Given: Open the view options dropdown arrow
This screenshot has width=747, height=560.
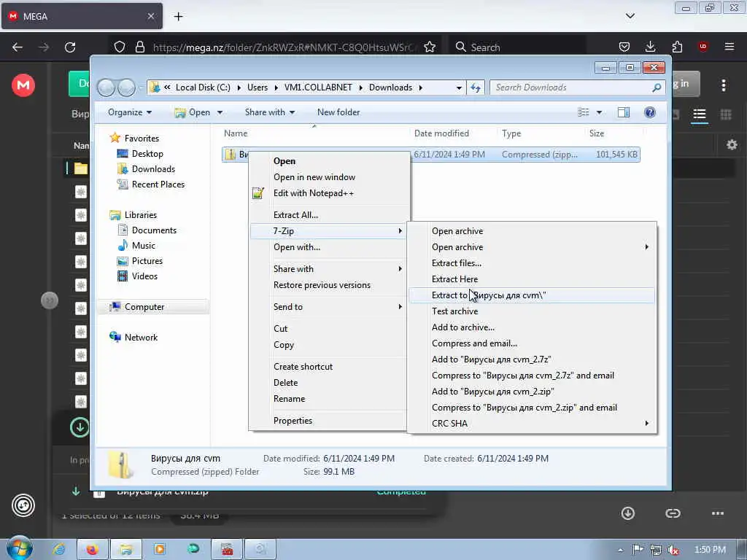Looking at the screenshot, I should tap(599, 112).
